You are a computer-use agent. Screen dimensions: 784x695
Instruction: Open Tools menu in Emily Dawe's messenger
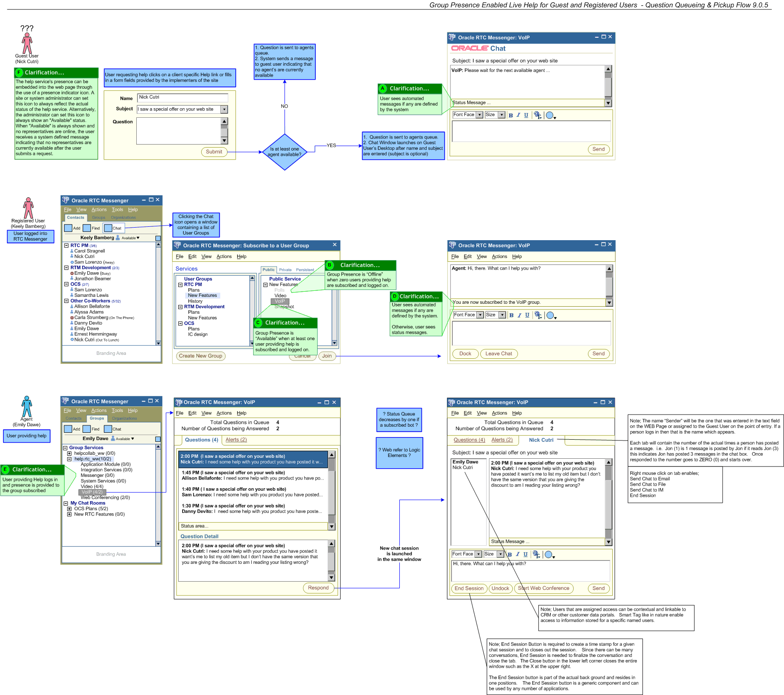coord(117,411)
